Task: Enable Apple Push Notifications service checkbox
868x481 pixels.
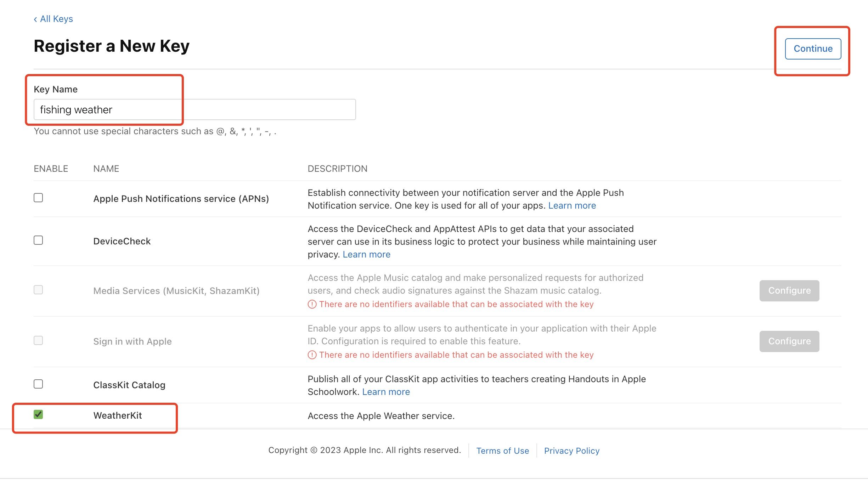Action: pos(38,198)
